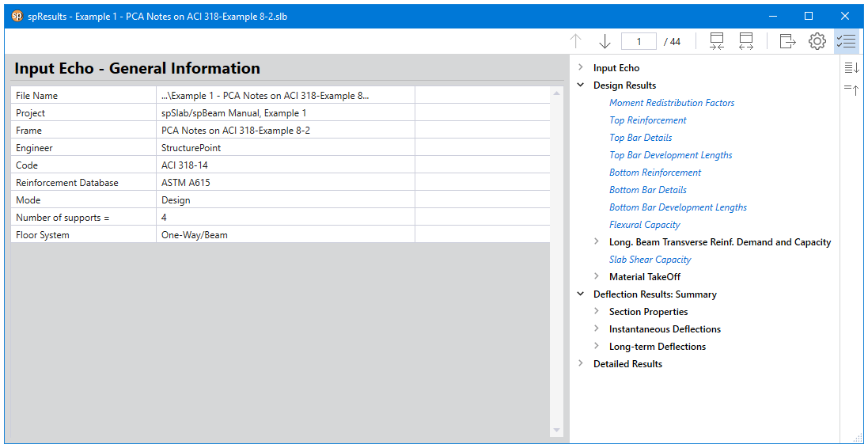This screenshot has width=868, height=448.
Task: Click the expand-all list icon
Action: [851, 67]
